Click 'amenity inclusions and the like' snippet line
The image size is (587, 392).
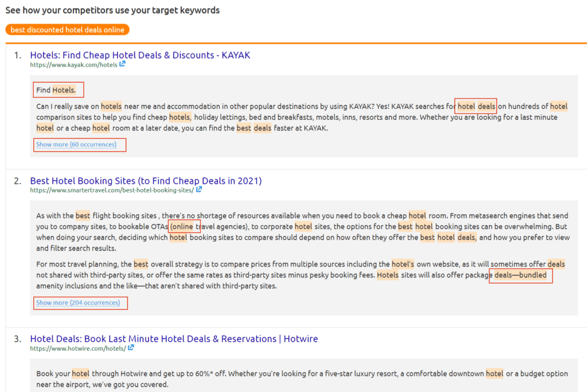point(156,286)
